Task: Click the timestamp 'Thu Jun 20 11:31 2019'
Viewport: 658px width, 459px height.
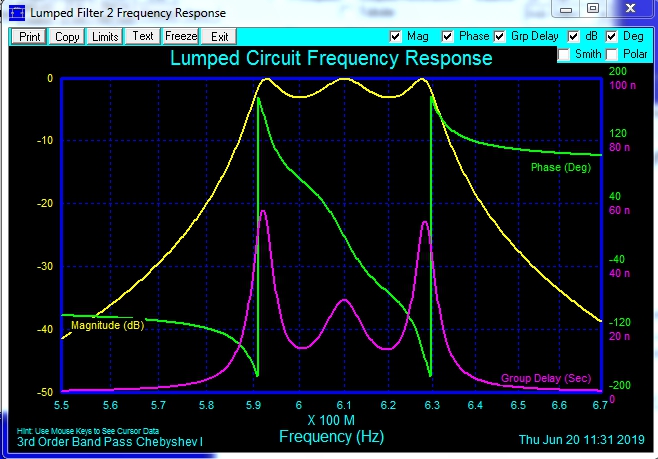Action: tap(582, 440)
